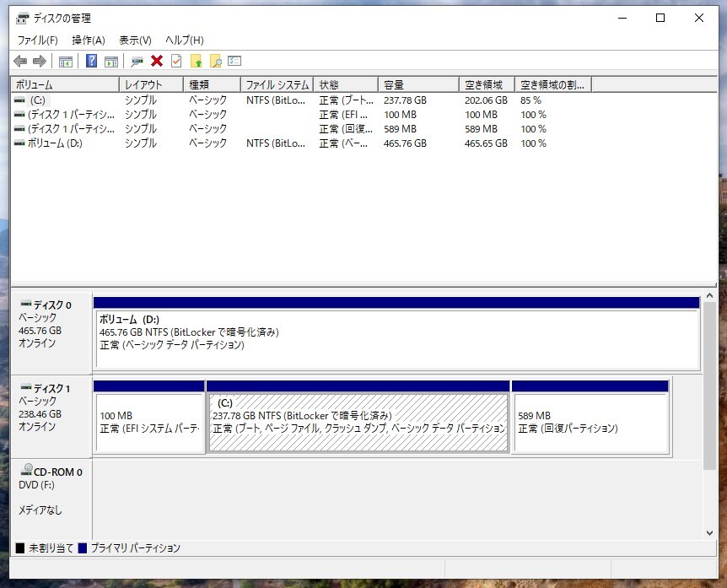Toggle the console tree pane icon
This screenshot has height=588, width=727.
pyautogui.click(x=65, y=61)
